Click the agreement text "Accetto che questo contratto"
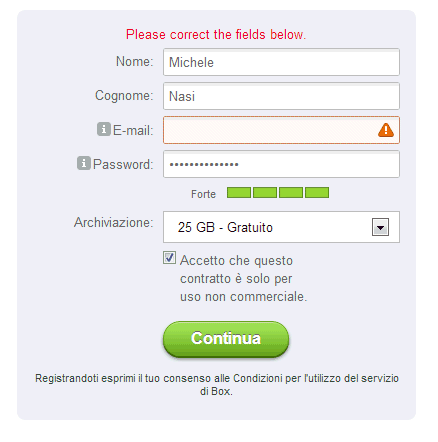 pos(236,269)
